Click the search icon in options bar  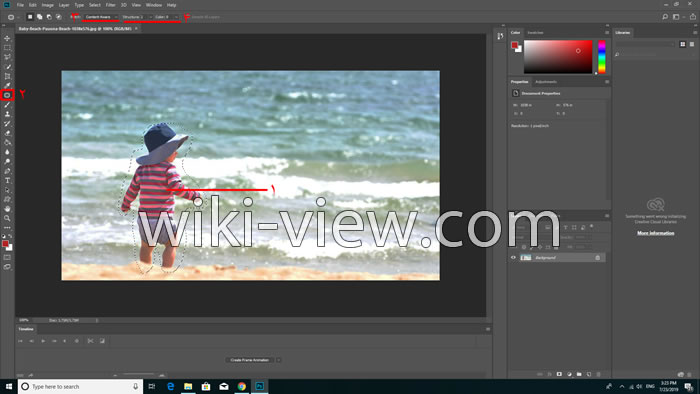click(665, 17)
